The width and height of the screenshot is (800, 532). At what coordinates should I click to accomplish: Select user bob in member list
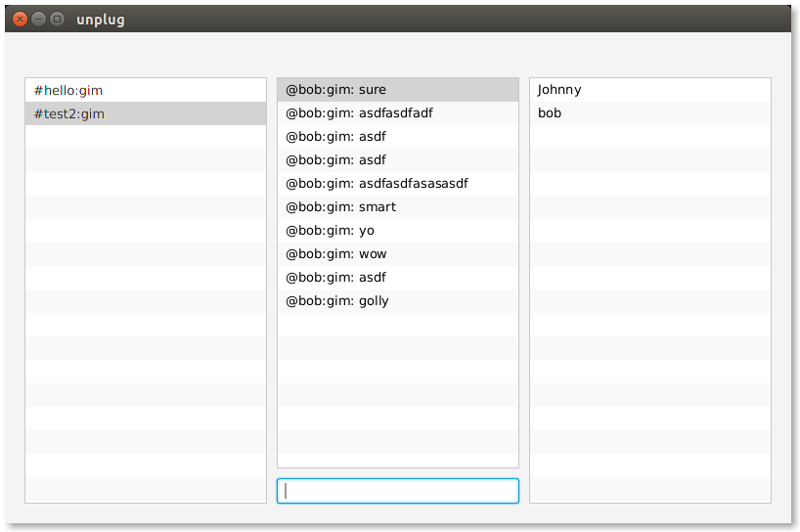650,113
